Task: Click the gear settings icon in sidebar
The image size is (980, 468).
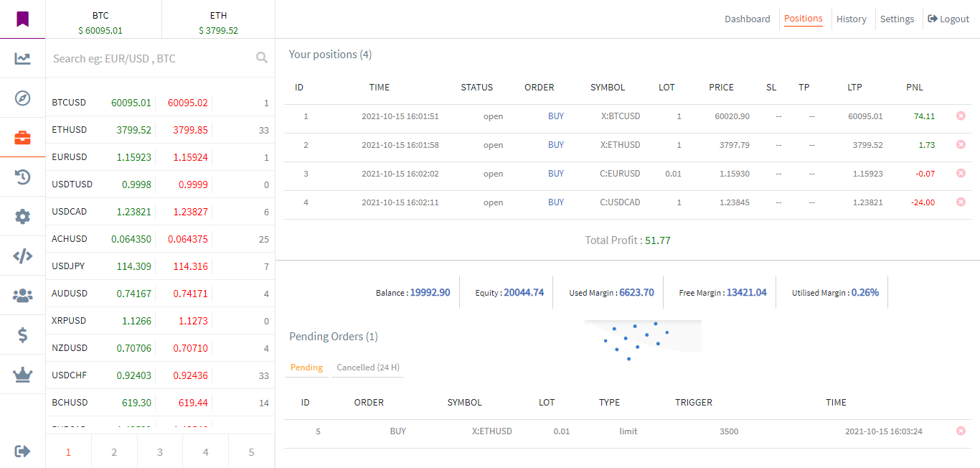Action: (22, 216)
